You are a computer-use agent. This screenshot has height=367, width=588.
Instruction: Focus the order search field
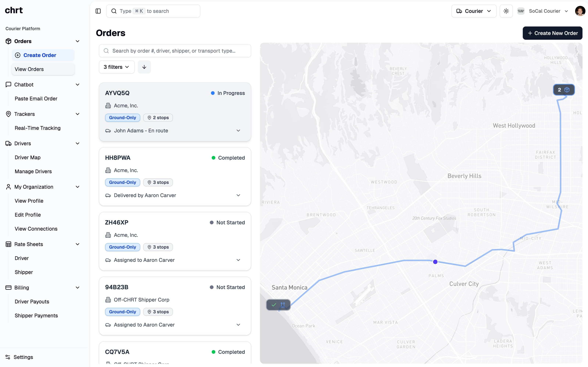(x=175, y=51)
